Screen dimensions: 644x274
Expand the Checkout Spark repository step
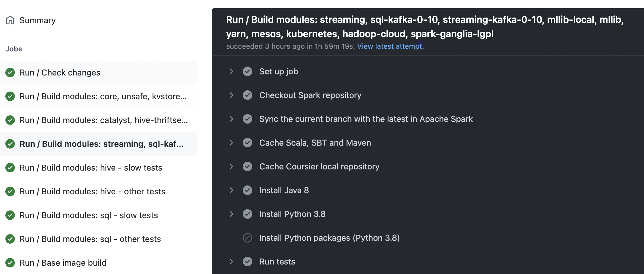point(231,95)
